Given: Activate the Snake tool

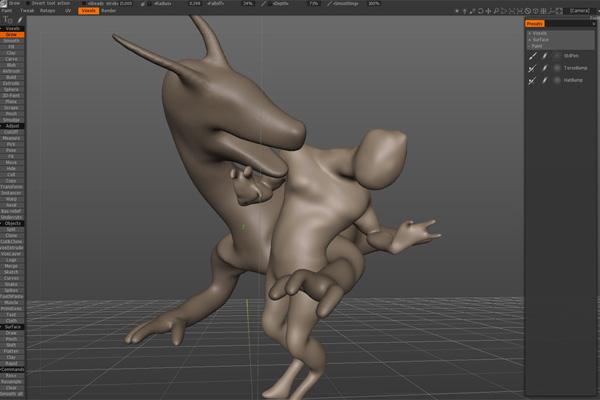Looking at the screenshot, I should (11, 284).
